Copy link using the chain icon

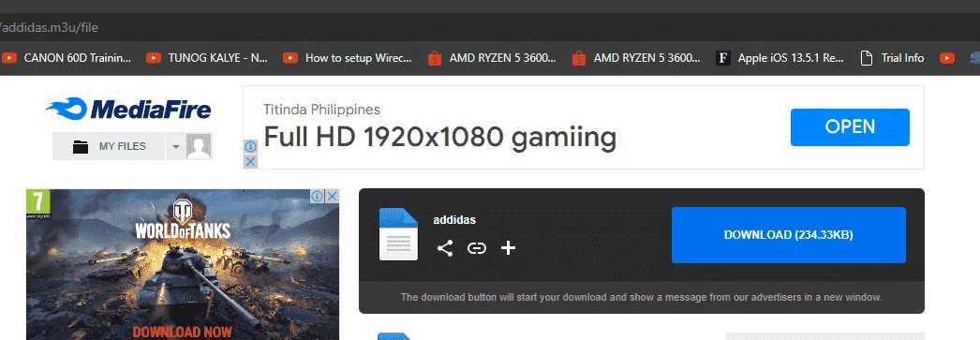coord(477,248)
